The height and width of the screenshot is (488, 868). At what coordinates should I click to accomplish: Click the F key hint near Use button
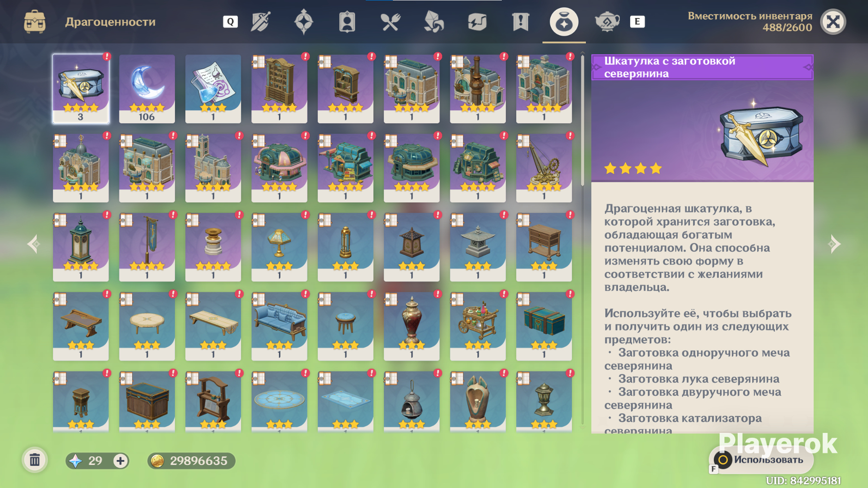713,469
